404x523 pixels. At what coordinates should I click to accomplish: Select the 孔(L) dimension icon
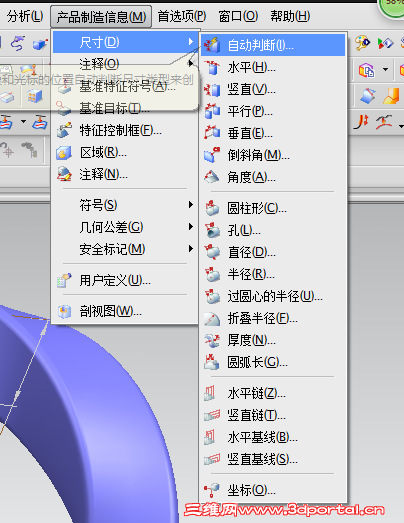[x=212, y=230]
